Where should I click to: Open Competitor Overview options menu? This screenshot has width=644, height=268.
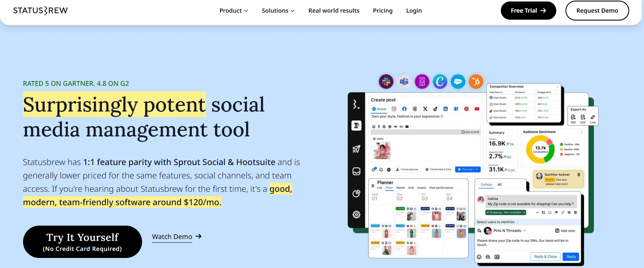557,87
